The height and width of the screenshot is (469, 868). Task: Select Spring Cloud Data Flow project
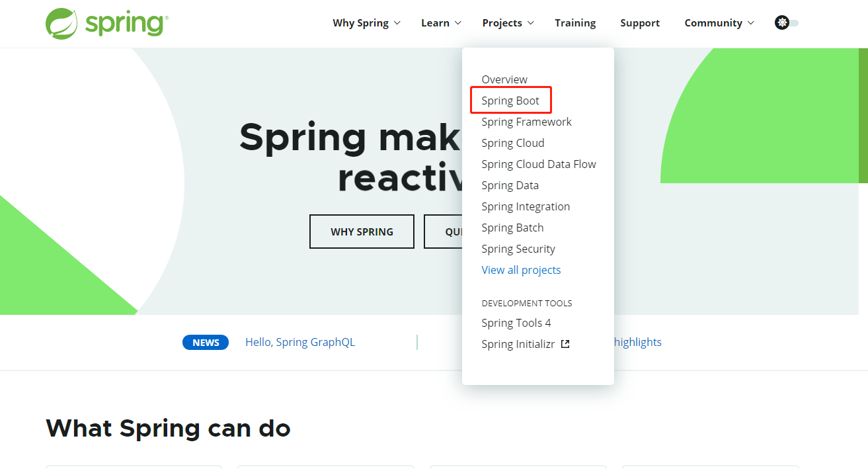tap(538, 163)
